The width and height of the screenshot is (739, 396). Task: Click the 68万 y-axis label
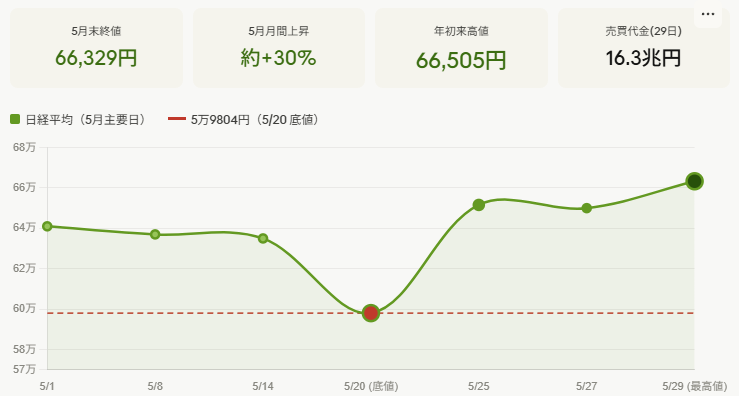click(24, 147)
